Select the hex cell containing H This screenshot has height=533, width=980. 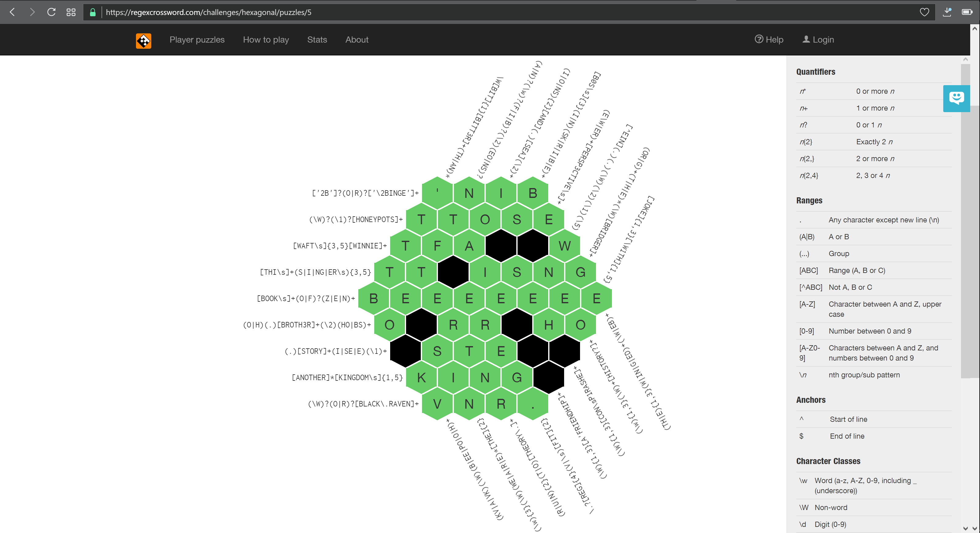pos(548,324)
